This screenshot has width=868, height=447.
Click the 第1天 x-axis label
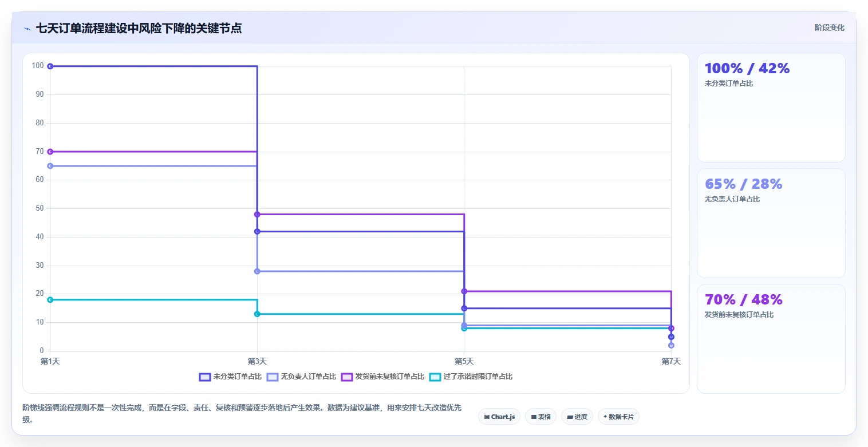point(50,361)
